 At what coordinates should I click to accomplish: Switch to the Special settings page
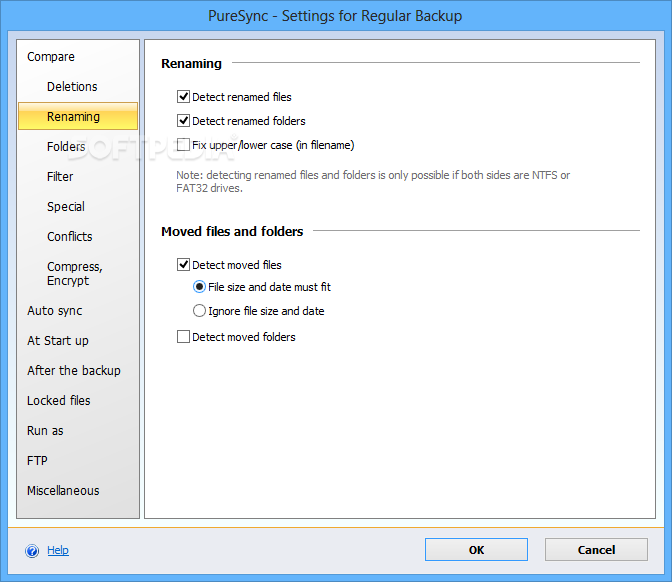(66, 207)
